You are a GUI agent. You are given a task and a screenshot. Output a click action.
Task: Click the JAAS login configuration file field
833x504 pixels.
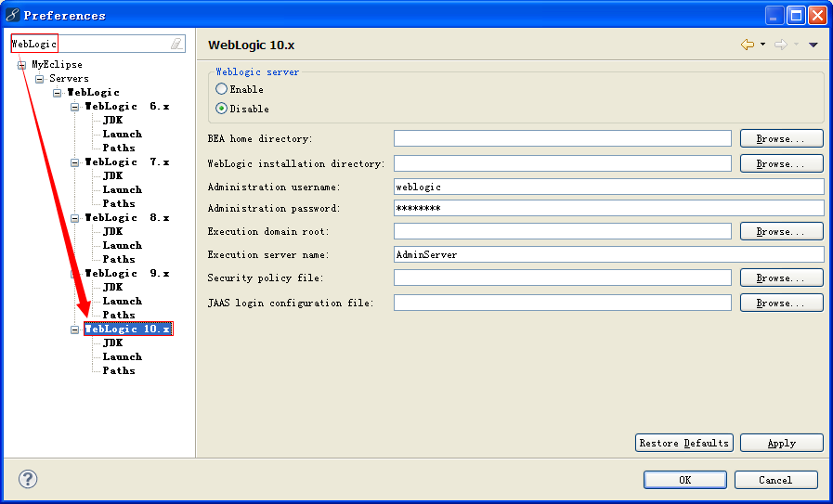tap(563, 303)
